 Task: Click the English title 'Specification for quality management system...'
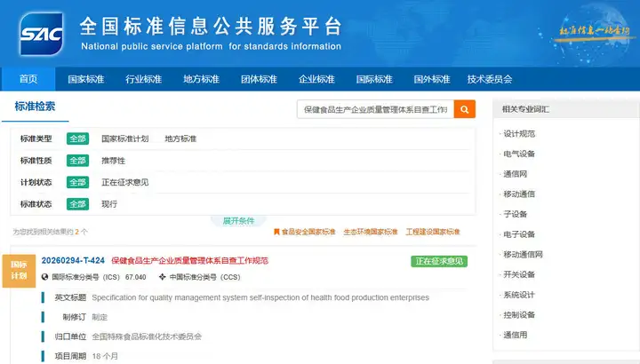tap(260, 297)
